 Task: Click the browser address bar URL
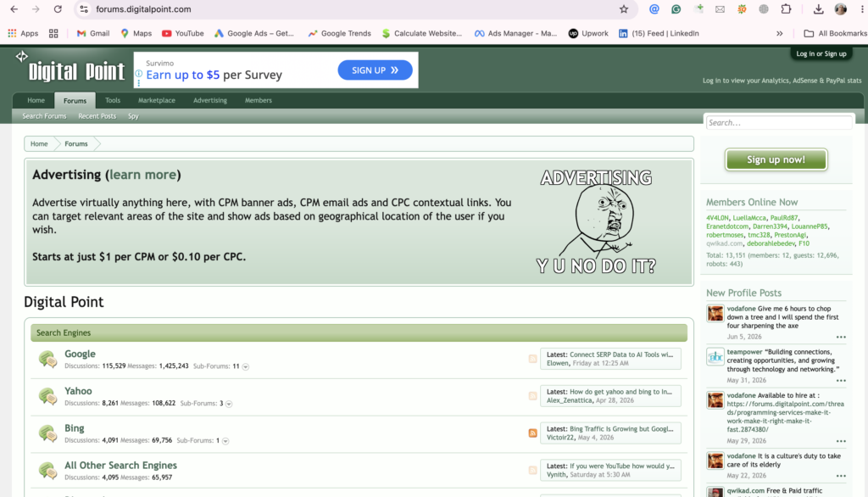[x=143, y=8]
